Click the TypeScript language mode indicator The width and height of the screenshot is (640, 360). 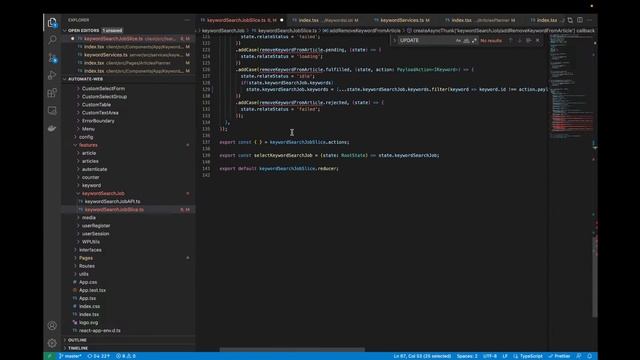click(528, 356)
